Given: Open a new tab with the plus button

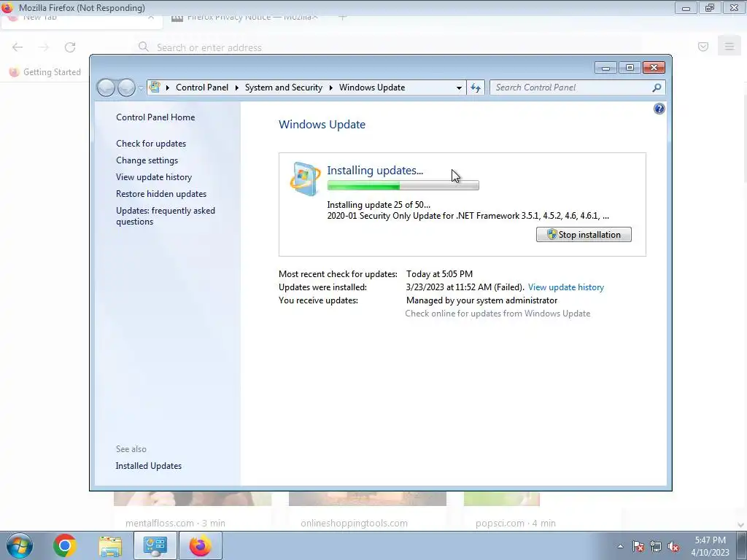Looking at the screenshot, I should (343, 17).
